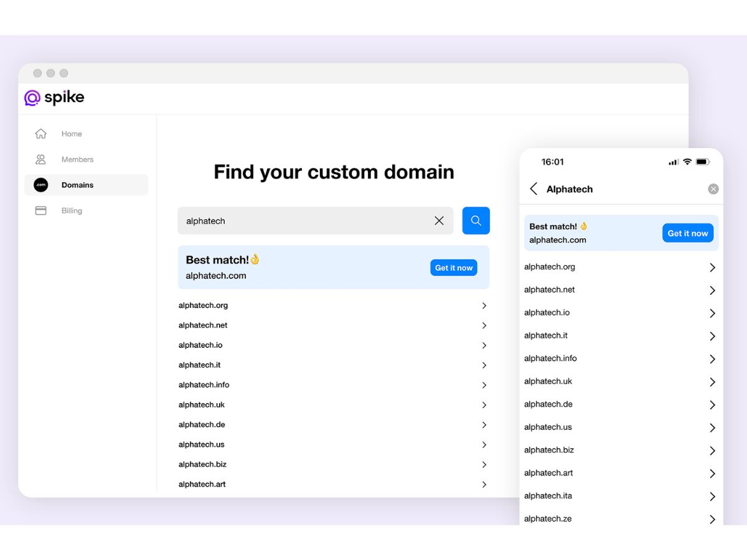Tap 16:01 clock in mobile status bar

(x=553, y=162)
